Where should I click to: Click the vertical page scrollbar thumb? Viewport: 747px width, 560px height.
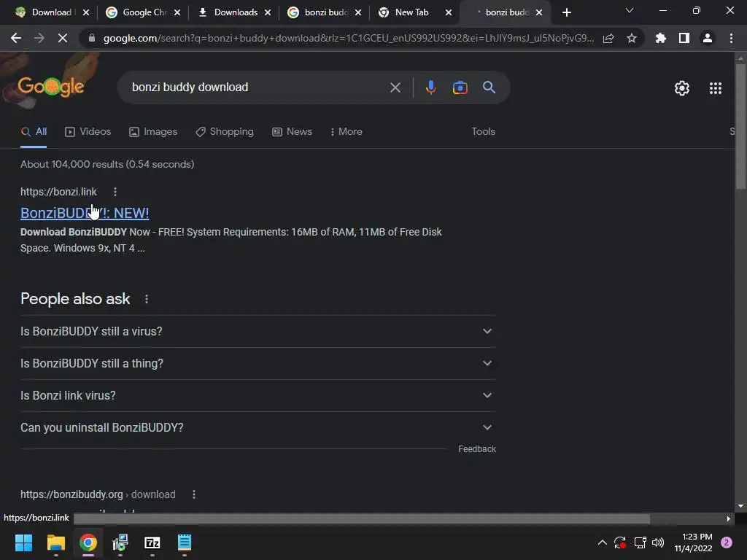[x=740, y=126]
